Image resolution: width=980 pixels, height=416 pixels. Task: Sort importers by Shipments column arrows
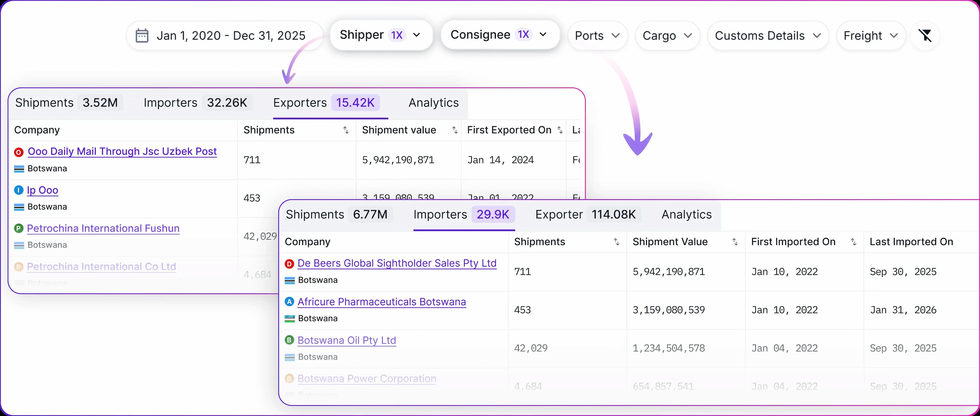coord(616,242)
